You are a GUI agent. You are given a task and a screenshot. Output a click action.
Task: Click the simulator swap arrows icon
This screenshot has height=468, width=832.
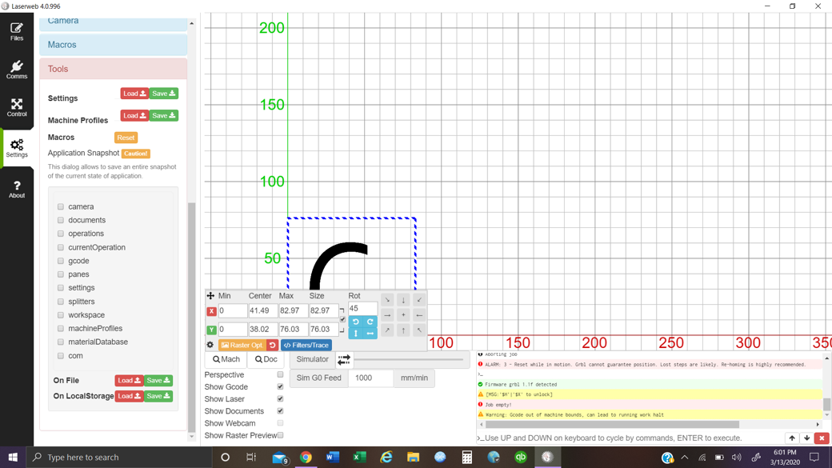344,360
